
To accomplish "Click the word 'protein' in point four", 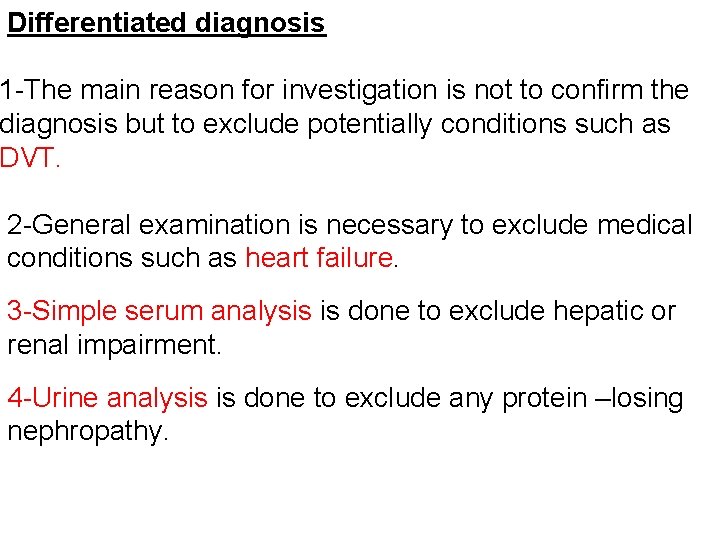I will (x=545, y=399).
